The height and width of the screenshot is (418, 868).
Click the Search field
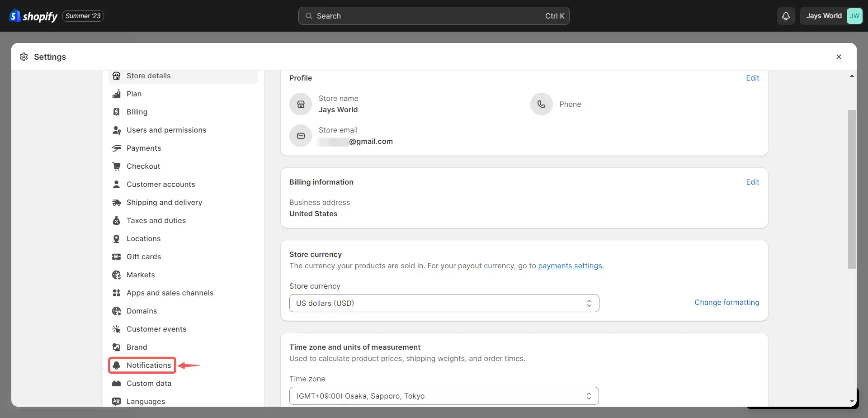coord(434,16)
